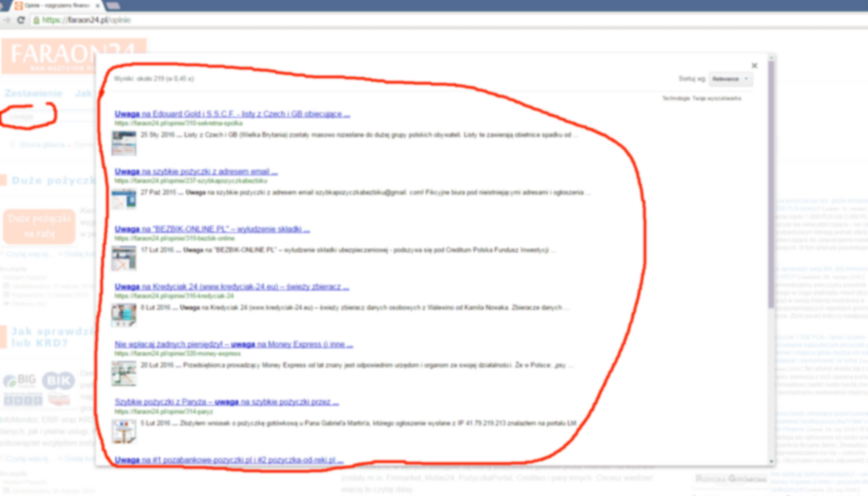Click the 310-sekretna-spolka green URL

tap(179, 123)
